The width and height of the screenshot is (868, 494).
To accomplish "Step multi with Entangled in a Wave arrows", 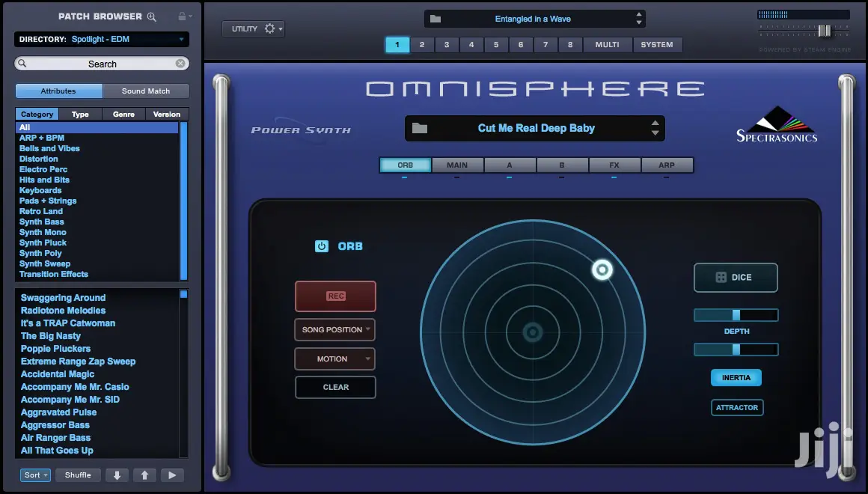I will (x=639, y=19).
